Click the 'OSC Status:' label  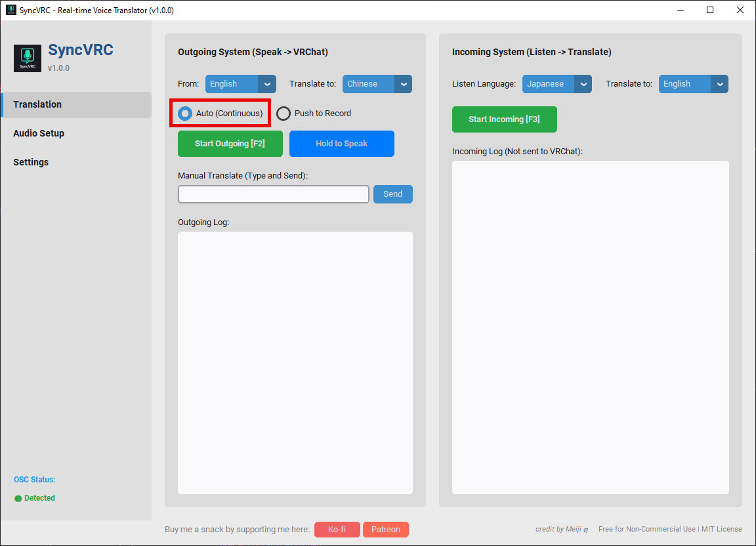click(x=34, y=480)
